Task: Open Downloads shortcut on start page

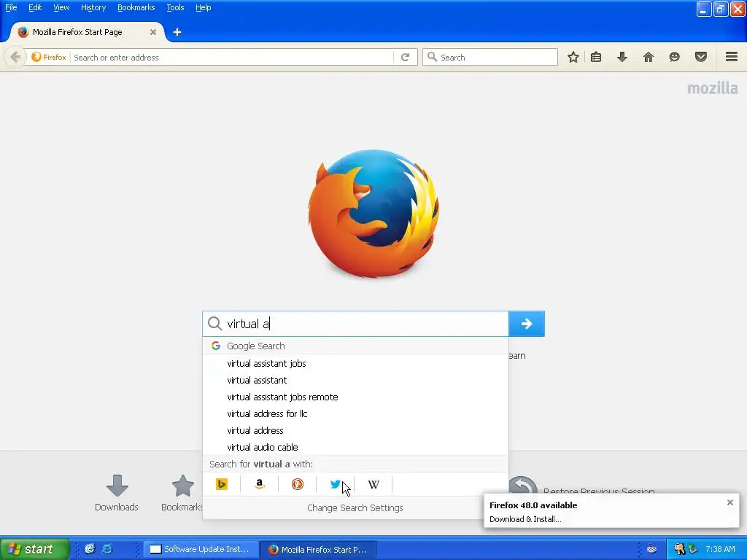Action: coord(117,493)
